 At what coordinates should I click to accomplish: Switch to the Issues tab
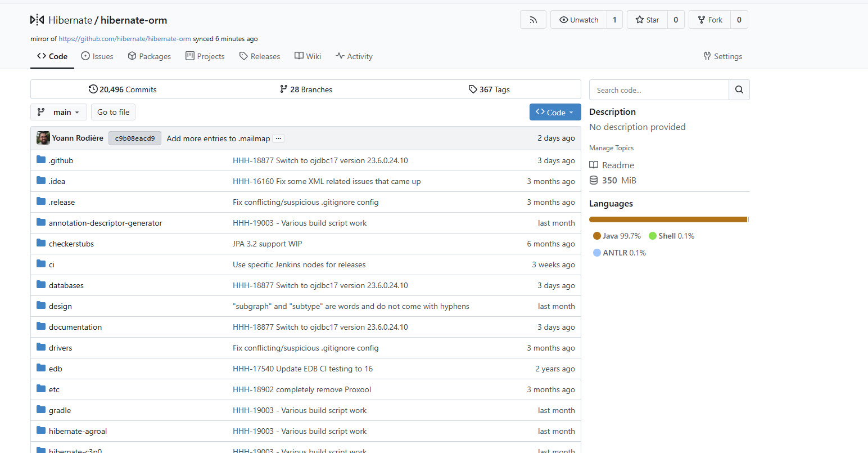click(97, 56)
